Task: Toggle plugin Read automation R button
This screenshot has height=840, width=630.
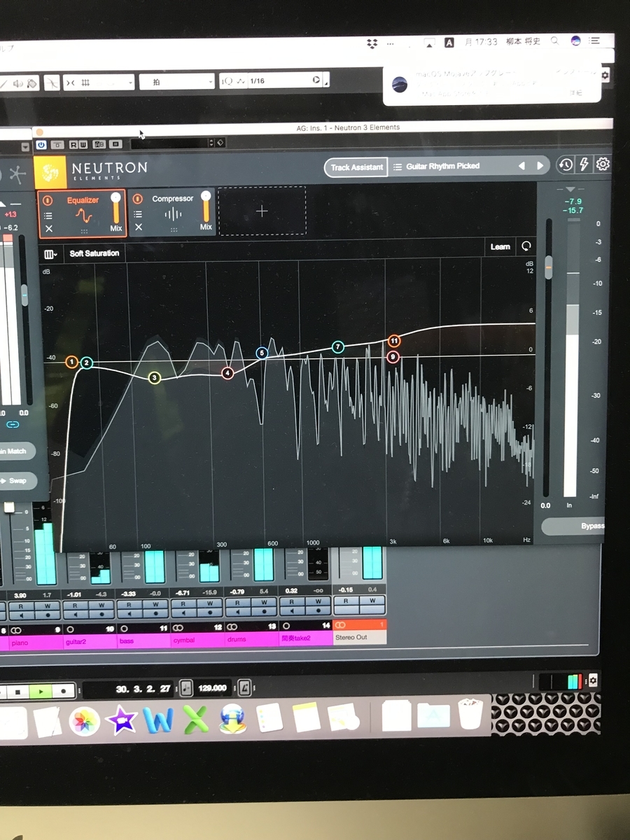Action: click(73, 144)
